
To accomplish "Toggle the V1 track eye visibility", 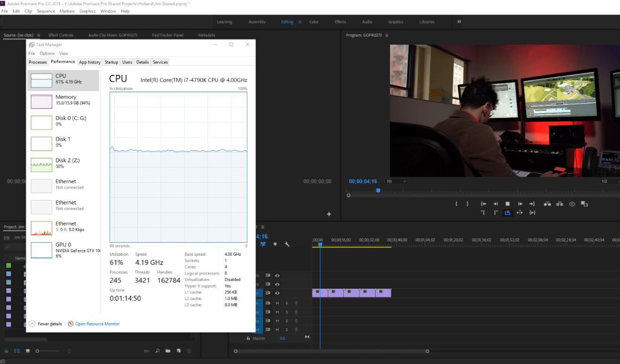I will (x=278, y=293).
